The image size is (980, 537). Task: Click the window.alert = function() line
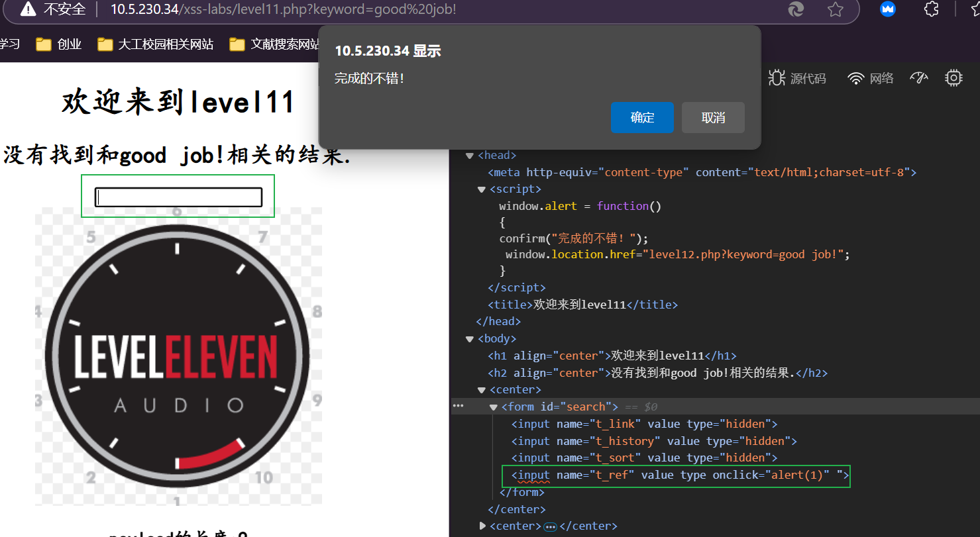click(580, 206)
